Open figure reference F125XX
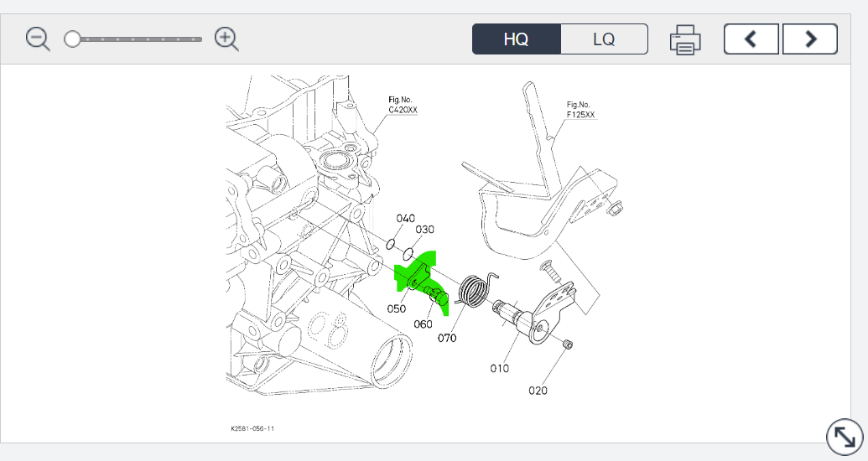Viewport: 868px width, 461px height. 581,110
